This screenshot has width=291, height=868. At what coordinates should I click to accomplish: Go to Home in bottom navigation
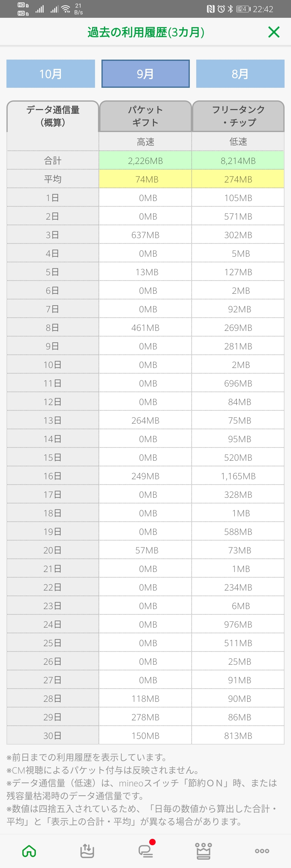coord(29,851)
